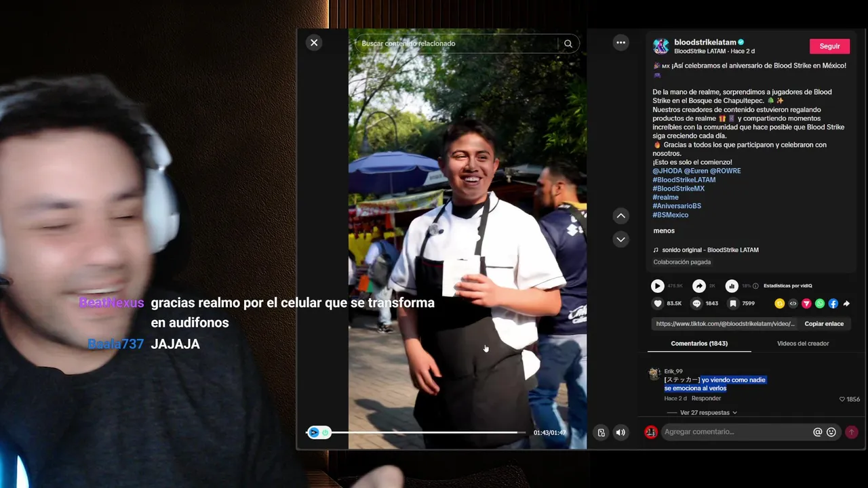
Task: Click the embed code icon
Action: click(793, 304)
